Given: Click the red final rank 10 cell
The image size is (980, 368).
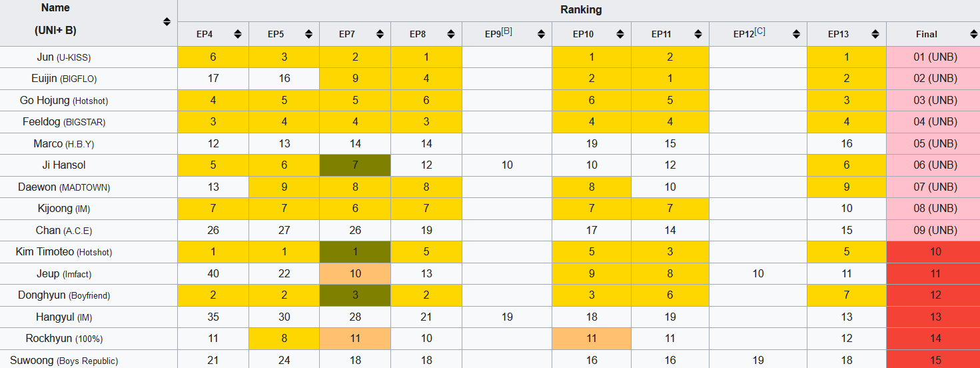Looking at the screenshot, I should pos(935,252).
